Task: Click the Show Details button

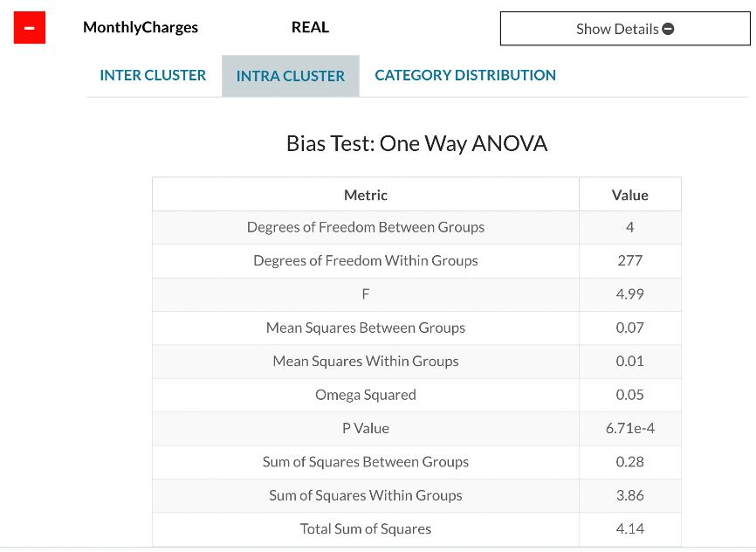Action: click(624, 29)
